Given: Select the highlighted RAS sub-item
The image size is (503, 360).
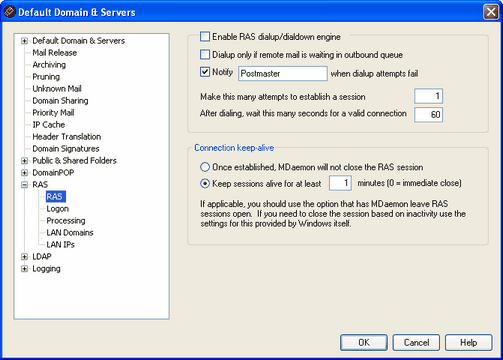Looking at the screenshot, I should [56, 197].
